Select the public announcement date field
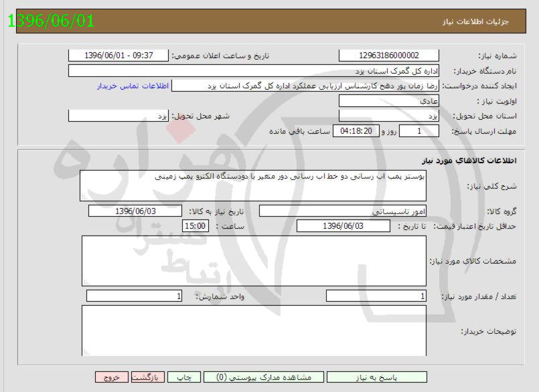This screenshot has height=392, width=539. click(117, 55)
